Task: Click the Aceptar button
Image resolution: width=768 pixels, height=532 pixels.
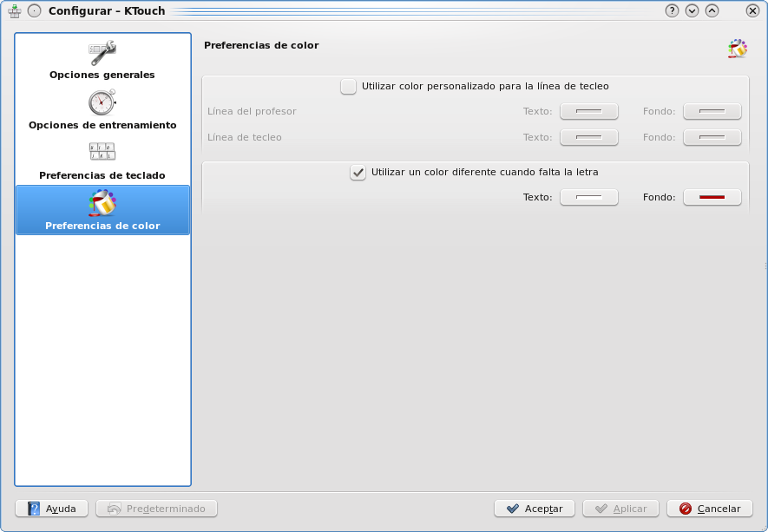Action: point(535,509)
